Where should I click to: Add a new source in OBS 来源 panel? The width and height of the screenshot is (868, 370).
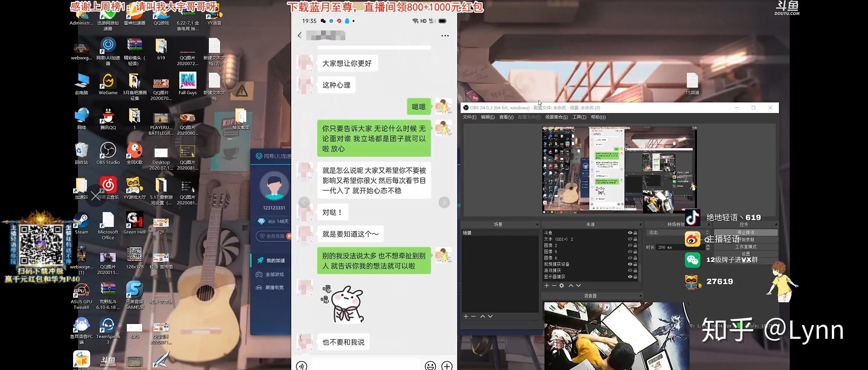pyautogui.click(x=547, y=285)
